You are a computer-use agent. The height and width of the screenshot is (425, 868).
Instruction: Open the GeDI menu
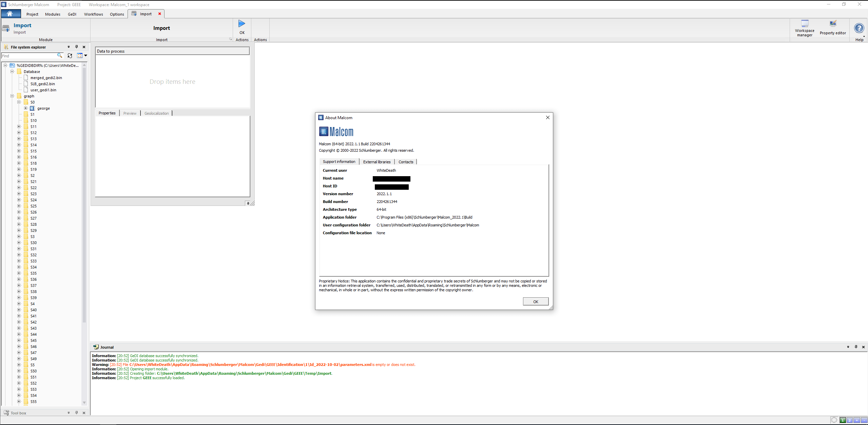tap(72, 14)
